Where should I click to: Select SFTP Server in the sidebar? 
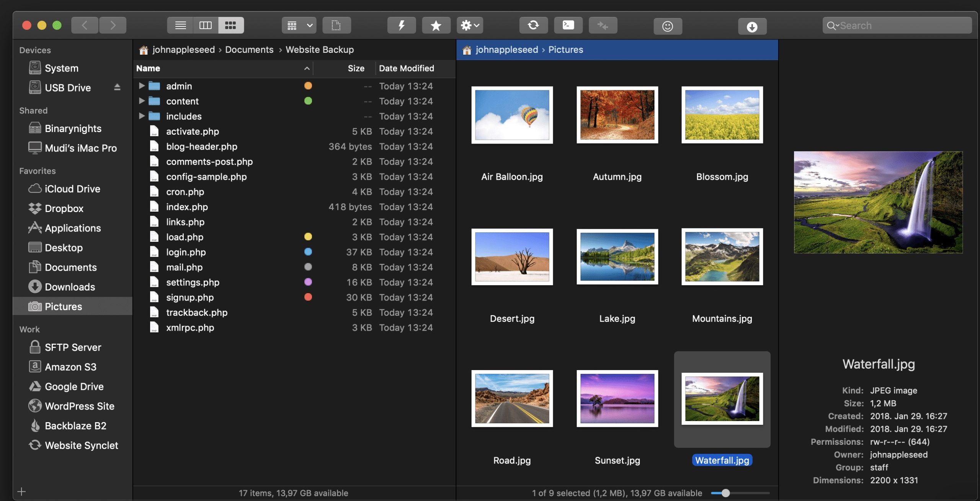pyautogui.click(x=73, y=347)
